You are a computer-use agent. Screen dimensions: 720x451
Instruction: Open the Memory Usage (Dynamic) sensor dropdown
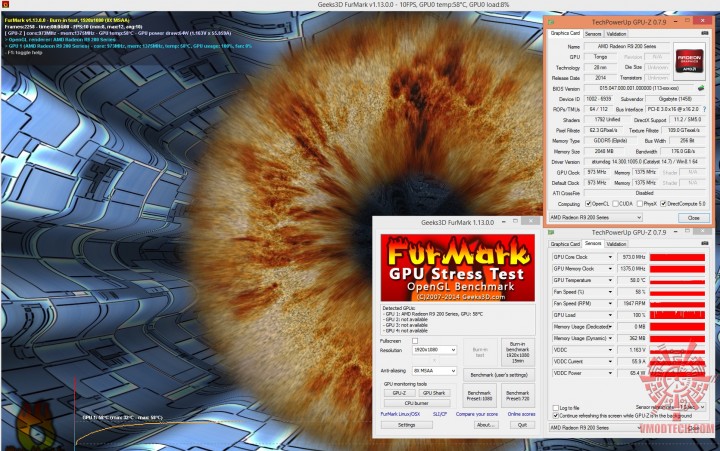[610, 338]
